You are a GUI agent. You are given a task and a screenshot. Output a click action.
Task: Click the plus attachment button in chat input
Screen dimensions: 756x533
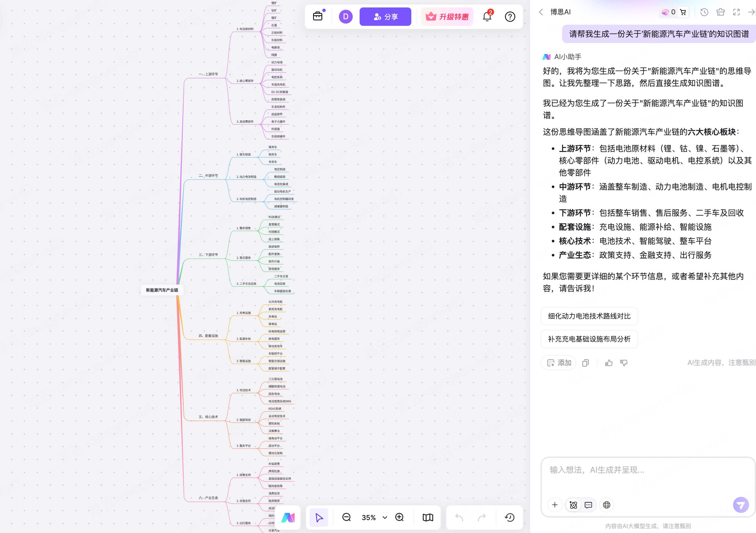coord(555,505)
